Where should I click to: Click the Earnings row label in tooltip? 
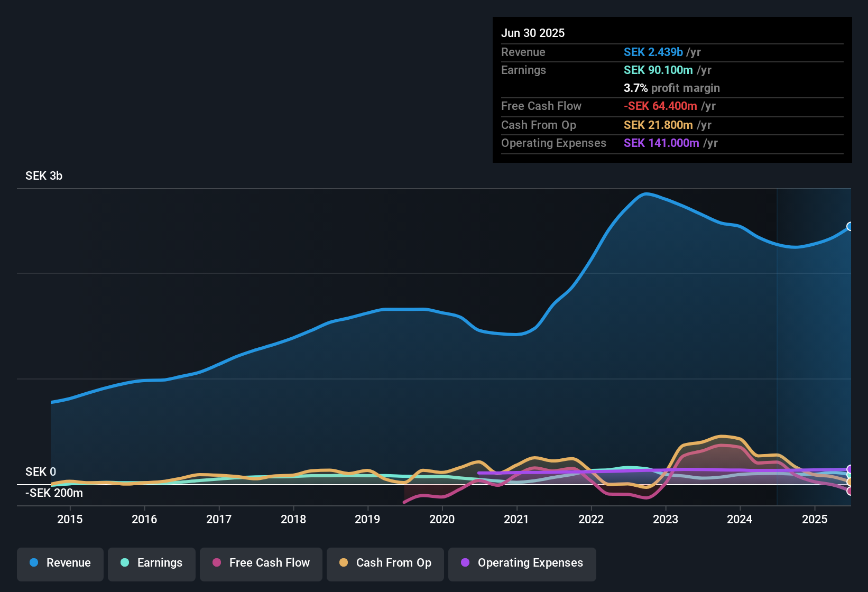523,70
